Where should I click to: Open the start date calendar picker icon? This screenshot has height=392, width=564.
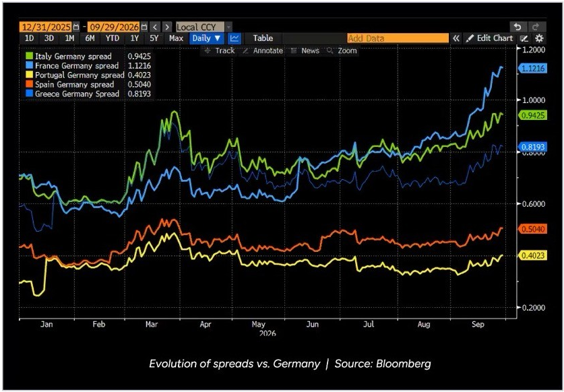click(76, 27)
